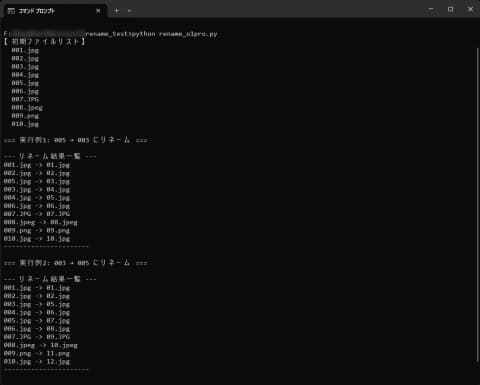Click 003.jpg in the initial file list
The height and width of the screenshot is (385, 480).
click(25, 66)
